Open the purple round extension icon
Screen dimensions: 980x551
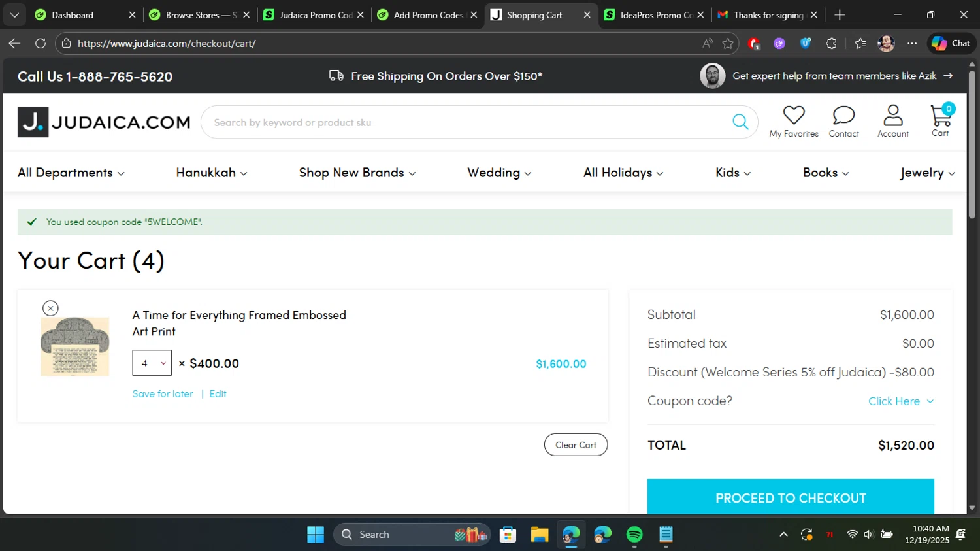[x=779, y=43]
